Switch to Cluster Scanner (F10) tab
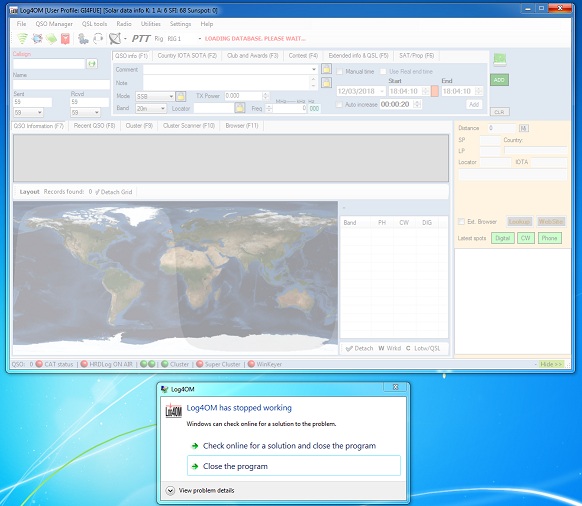 189,126
